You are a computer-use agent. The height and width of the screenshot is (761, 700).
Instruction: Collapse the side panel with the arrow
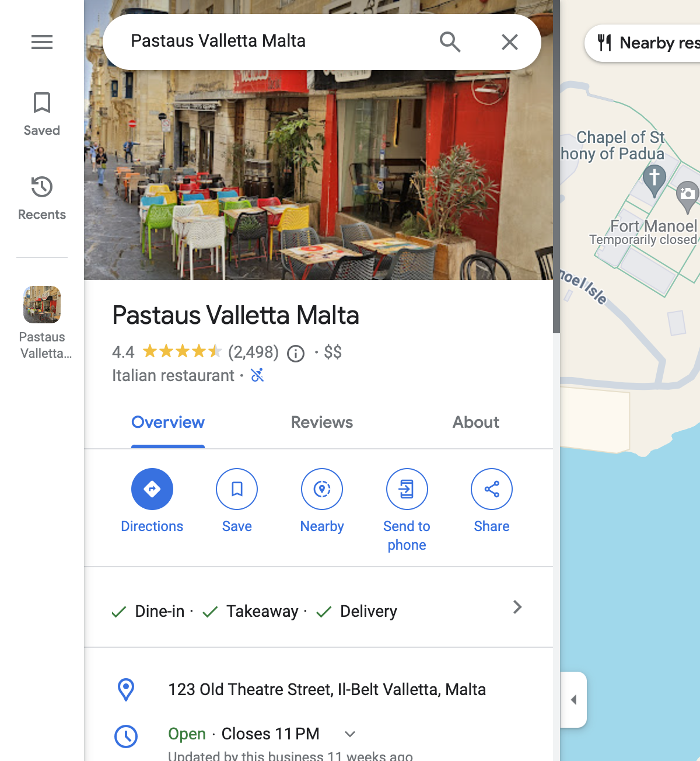573,700
